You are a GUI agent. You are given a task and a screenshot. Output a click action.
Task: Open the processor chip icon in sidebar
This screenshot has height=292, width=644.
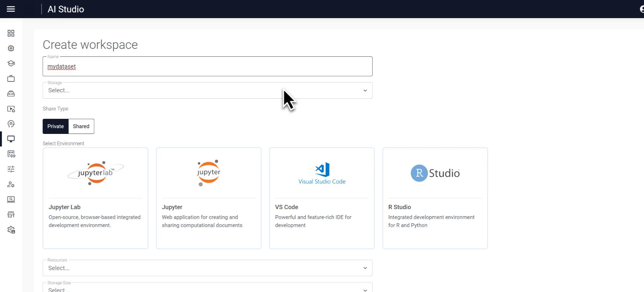point(11,48)
